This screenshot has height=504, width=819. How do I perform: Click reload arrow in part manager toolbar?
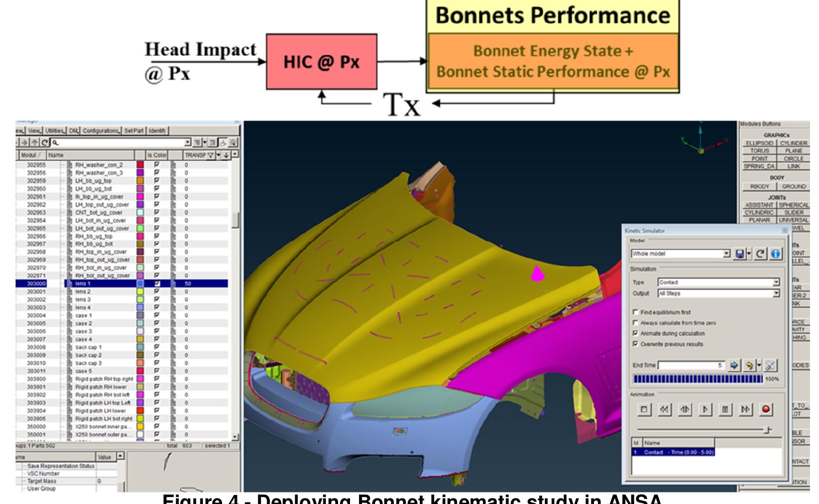pyautogui.click(x=44, y=143)
